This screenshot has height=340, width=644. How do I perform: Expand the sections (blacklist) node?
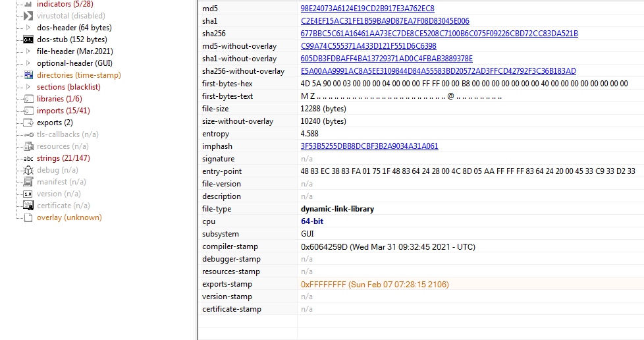(28, 87)
